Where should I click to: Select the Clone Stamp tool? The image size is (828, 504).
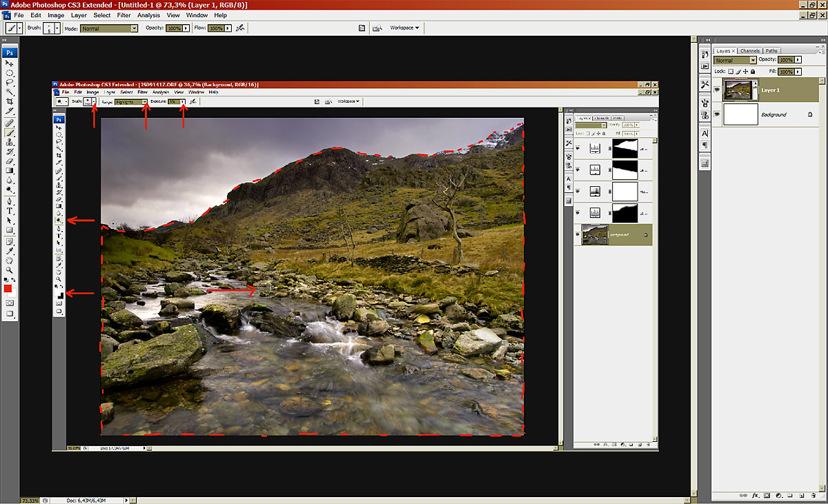pos(10,141)
